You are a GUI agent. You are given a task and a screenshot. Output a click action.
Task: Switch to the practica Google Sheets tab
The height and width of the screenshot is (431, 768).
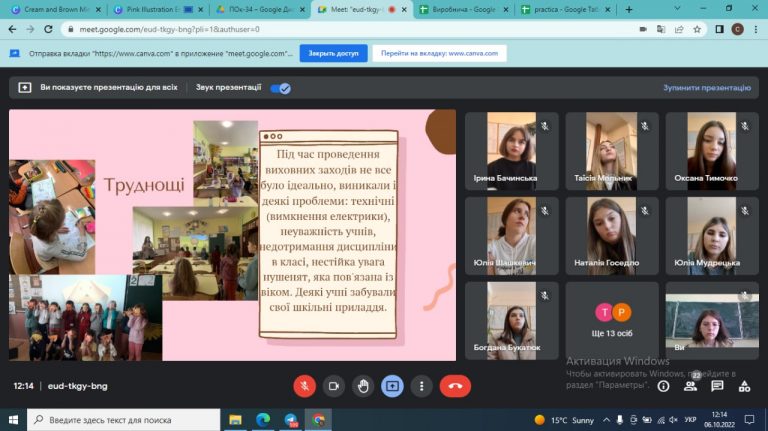pos(566,9)
